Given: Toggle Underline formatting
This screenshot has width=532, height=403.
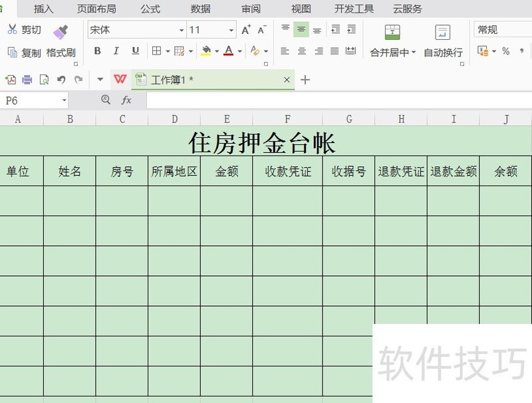Looking at the screenshot, I should tap(136, 51).
